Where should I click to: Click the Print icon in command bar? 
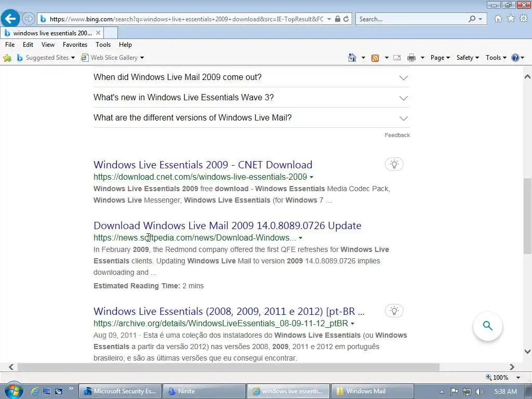[x=411, y=58]
